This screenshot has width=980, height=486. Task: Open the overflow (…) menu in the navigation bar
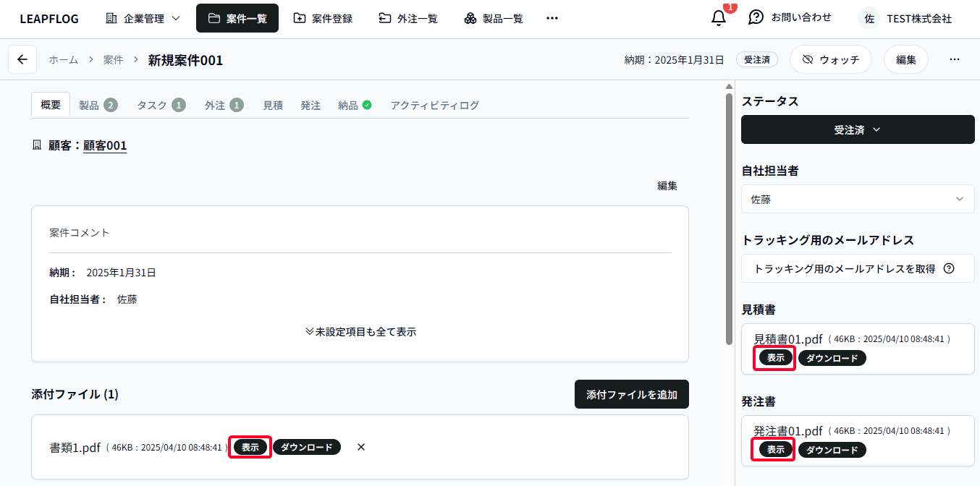point(552,18)
